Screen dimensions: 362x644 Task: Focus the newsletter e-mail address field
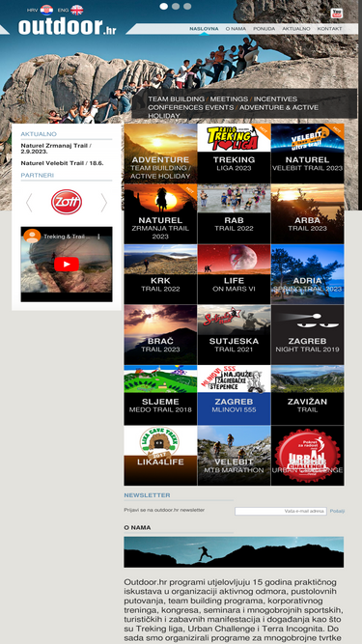281,512
